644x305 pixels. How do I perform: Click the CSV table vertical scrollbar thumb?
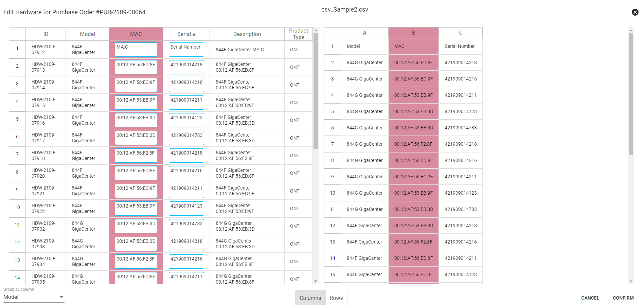631,94
